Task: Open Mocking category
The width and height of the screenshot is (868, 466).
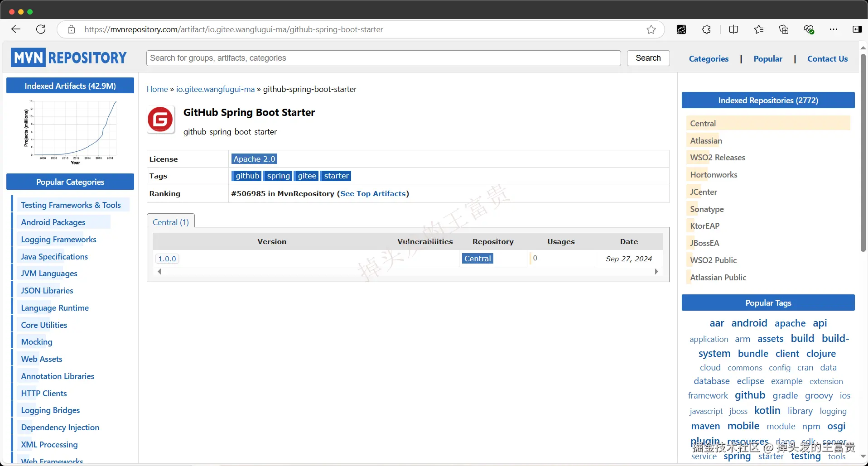Action: pos(37,342)
